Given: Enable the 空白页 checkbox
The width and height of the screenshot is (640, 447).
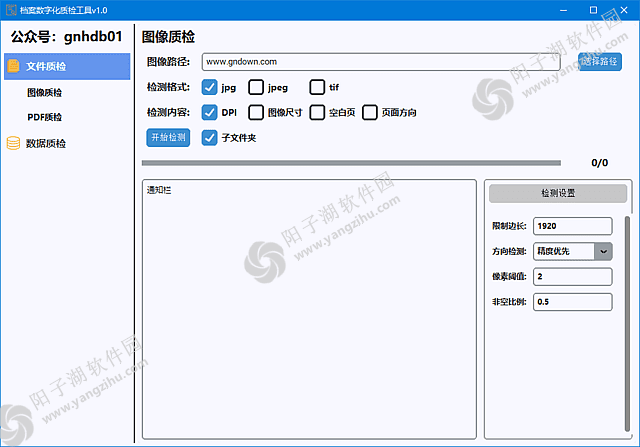Looking at the screenshot, I should click(317, 112).
